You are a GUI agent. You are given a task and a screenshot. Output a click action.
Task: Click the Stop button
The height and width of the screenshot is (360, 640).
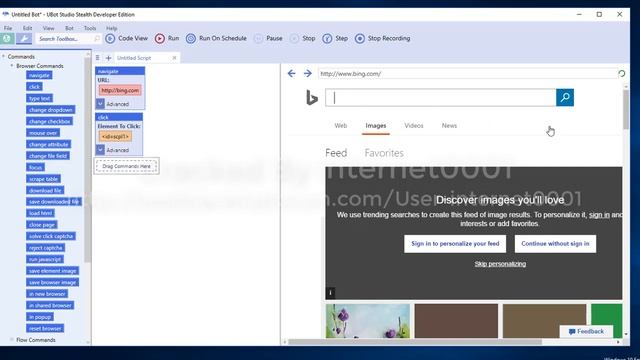302,38
